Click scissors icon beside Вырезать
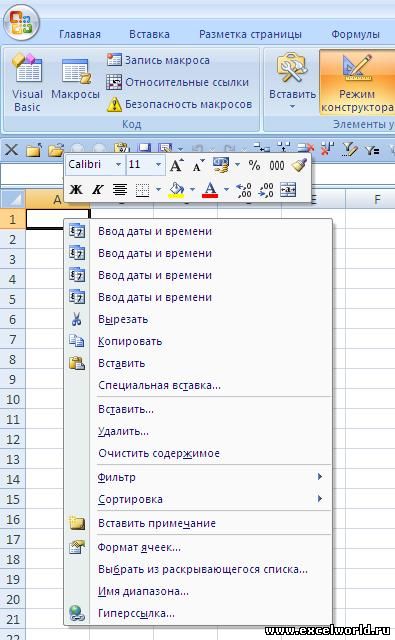 [77, 319]
